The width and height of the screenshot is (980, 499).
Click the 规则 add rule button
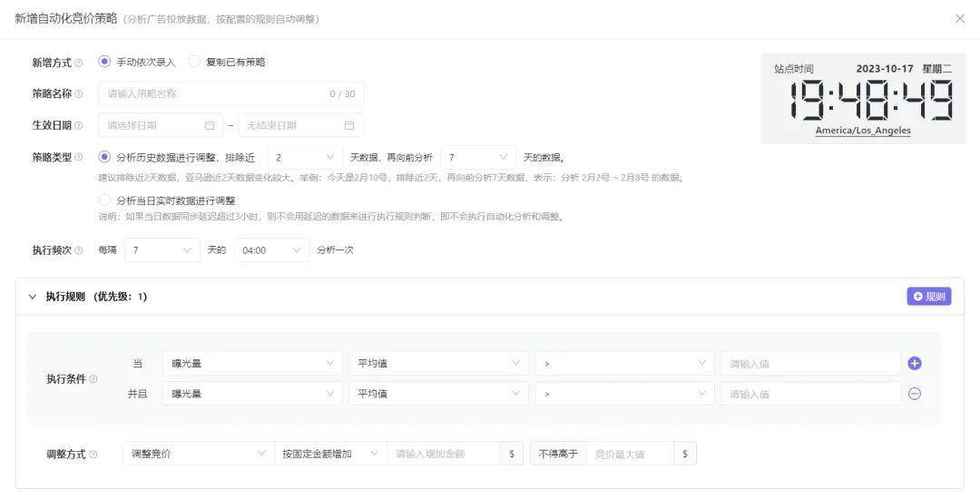point(929,297)
